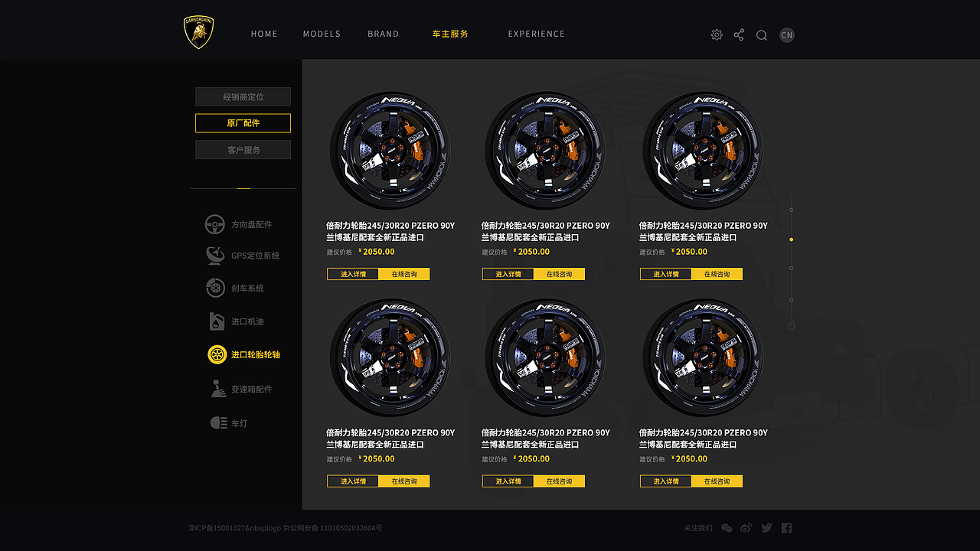The height and width of the screenshot is (551, 980).
Task: Open the bottom-right tire wheel image
Action: [x=703, y=357]
